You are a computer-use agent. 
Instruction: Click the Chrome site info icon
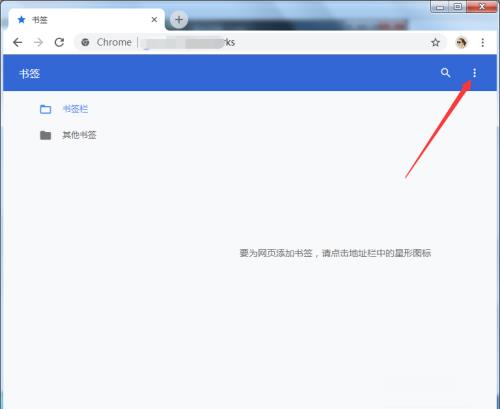point(85,42)
